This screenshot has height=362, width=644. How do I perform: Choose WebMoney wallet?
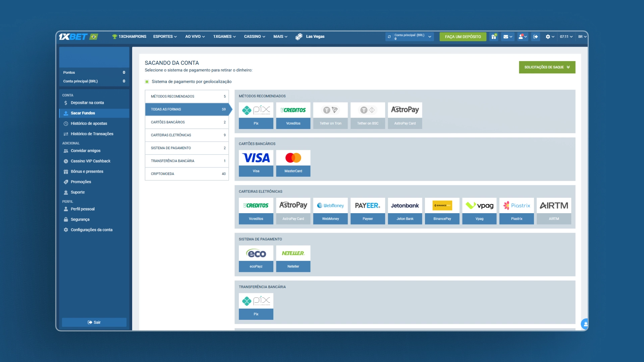pyautogui.click(x=330, y=211)
